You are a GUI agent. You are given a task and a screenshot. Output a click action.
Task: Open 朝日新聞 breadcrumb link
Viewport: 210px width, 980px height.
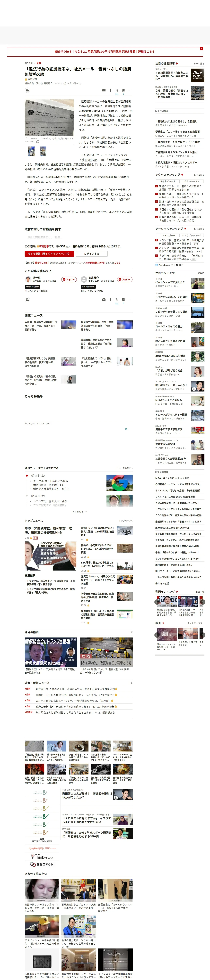pos(29,64)
